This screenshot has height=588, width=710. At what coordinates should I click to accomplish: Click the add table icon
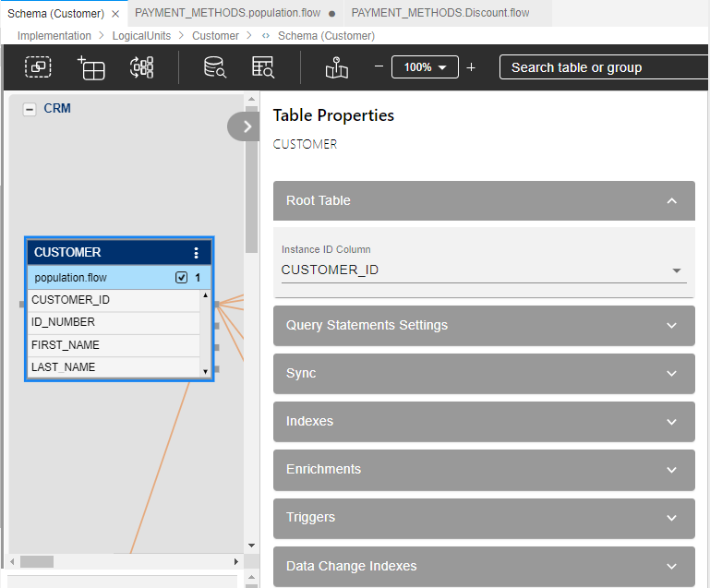point(91,67)
